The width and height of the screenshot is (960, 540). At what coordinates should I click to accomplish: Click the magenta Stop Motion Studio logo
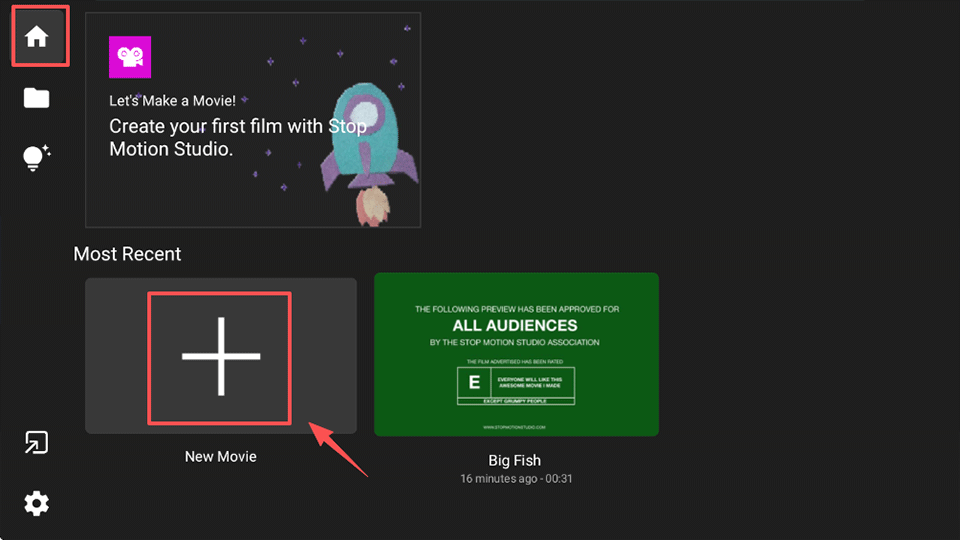pos(130,57)
